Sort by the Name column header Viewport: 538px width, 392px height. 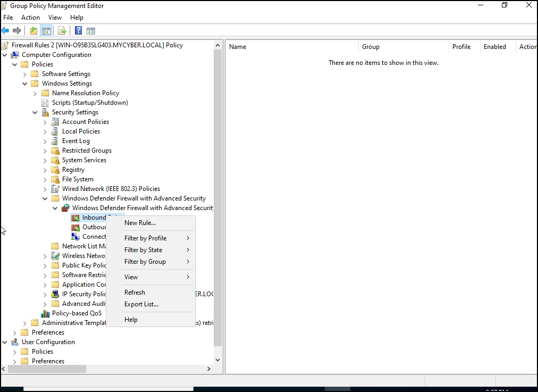point(292,47)
